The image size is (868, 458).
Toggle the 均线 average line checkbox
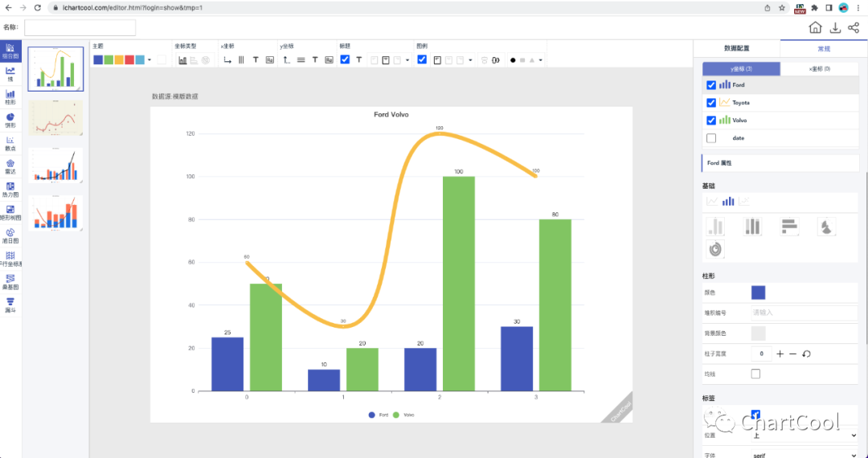(x=755, y=374)
